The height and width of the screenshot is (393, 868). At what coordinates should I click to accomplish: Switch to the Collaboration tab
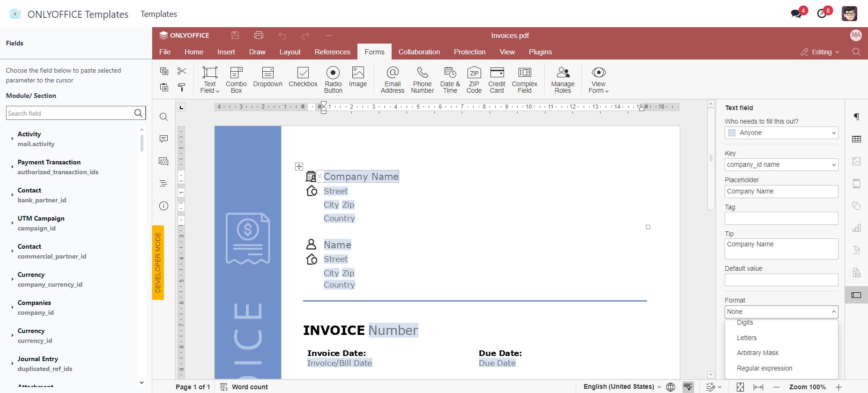click(x=419, y=52)
